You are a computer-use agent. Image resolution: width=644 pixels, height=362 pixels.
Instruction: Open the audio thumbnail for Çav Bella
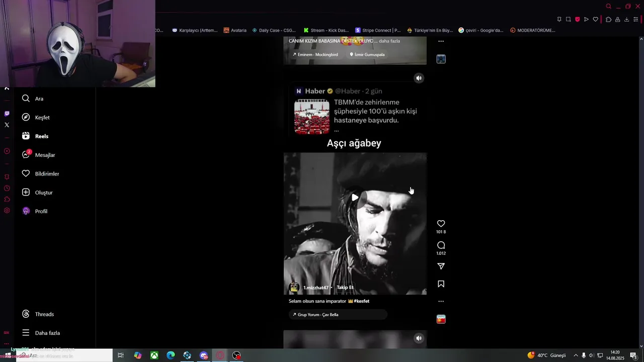point(441,319)
